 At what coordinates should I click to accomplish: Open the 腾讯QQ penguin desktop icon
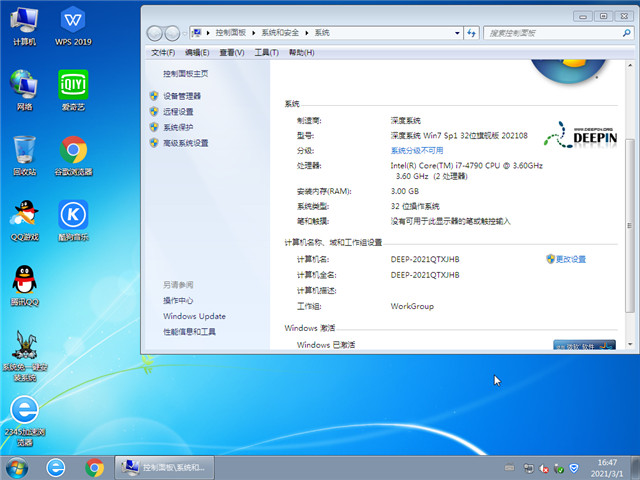pyautogui.click(x=24, y=286)
